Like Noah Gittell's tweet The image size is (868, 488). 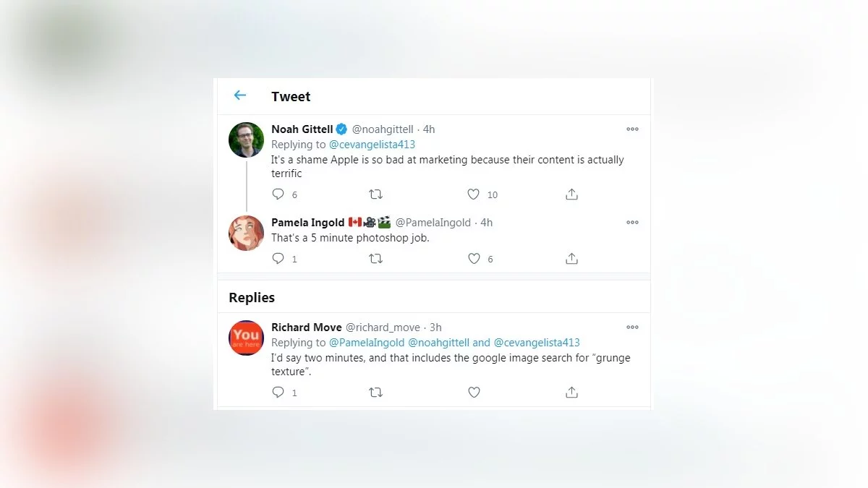474,194
